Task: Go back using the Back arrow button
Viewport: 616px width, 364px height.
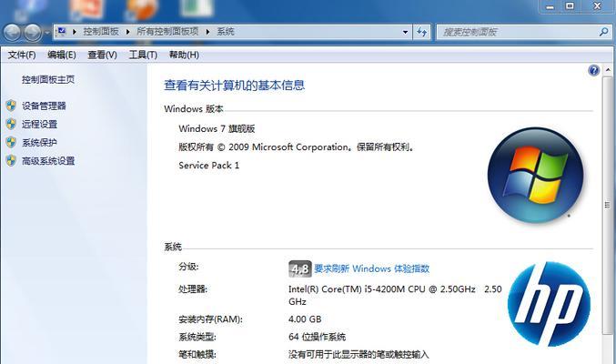Action: (12, 32)
